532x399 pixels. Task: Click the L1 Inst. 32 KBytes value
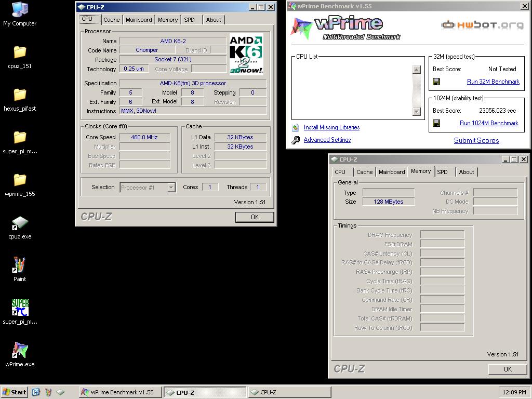point(240,147)
